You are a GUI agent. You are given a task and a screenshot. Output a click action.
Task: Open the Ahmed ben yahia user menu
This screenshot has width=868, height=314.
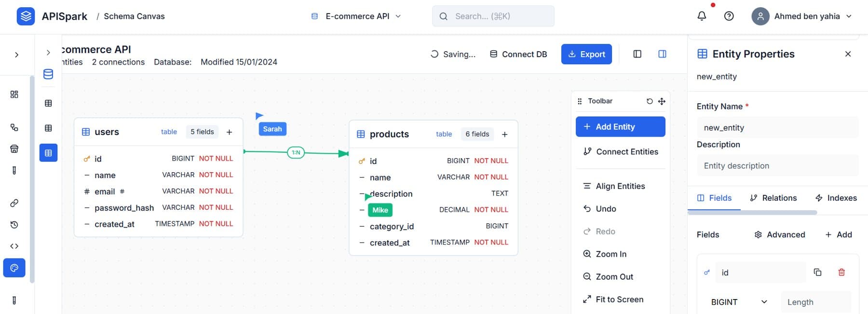(802, 16)
